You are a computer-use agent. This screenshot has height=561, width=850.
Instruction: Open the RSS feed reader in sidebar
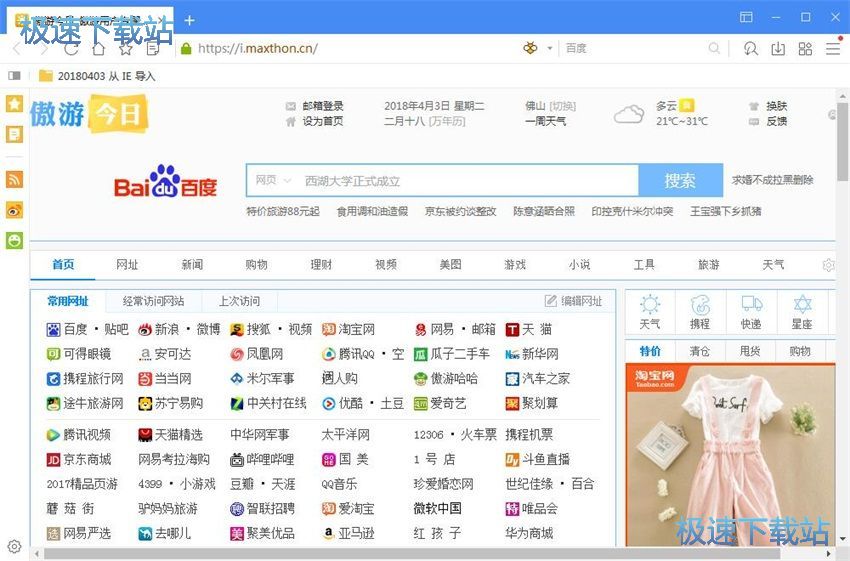tap(15, 179)
